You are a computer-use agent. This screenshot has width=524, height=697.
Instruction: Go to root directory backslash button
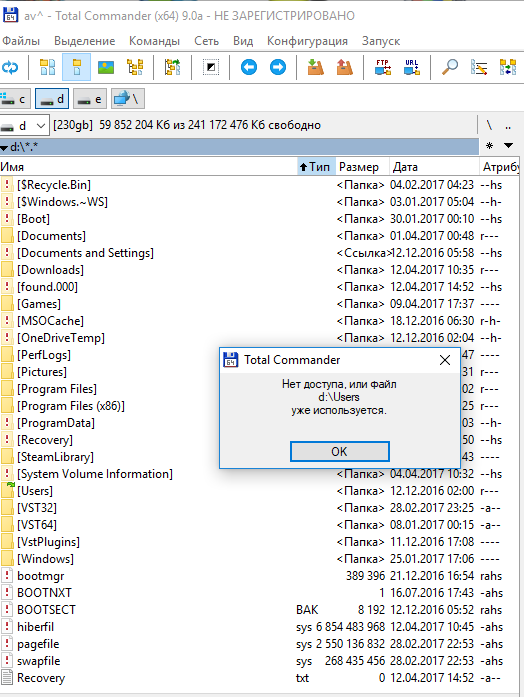pos(489,126)
